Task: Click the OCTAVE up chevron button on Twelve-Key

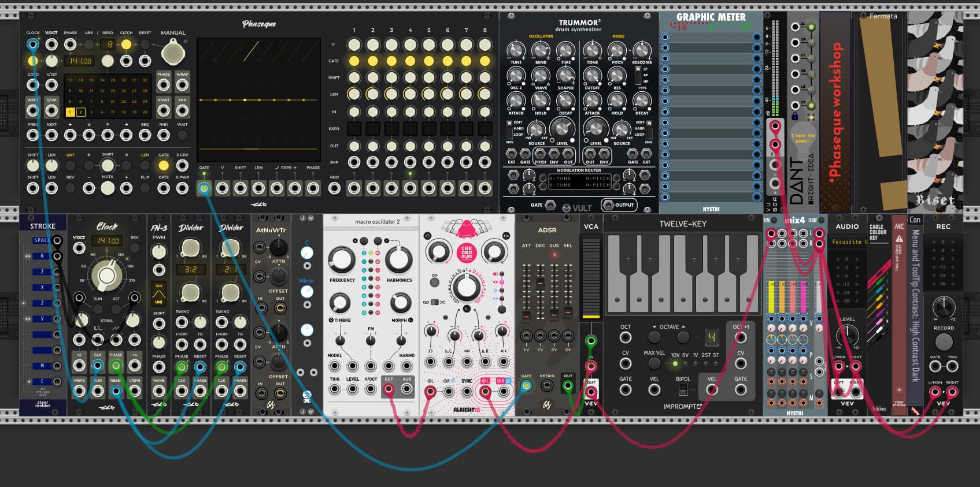Action: tap(683, 337)
